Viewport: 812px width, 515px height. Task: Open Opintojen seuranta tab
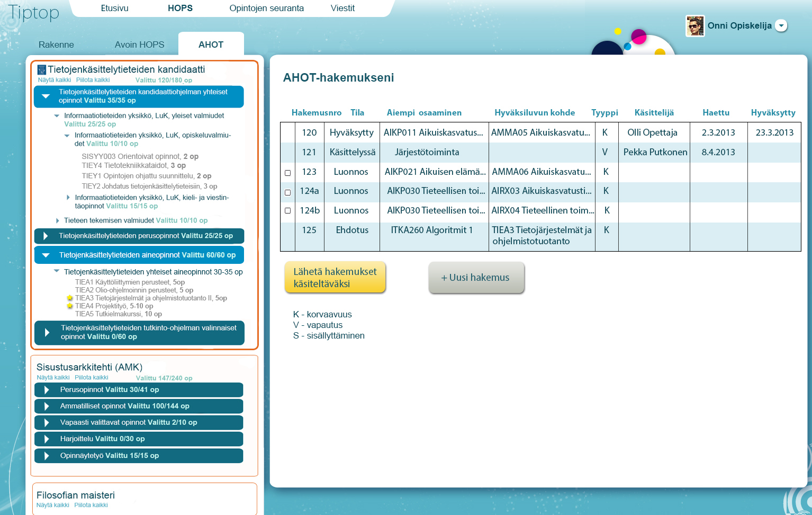tap(266, 8)
